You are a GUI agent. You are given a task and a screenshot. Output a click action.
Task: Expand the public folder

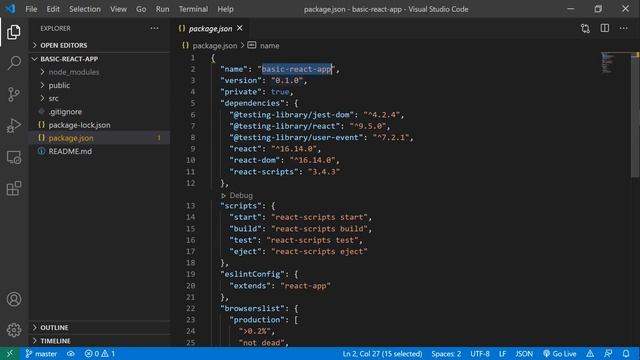click(99, 85)
